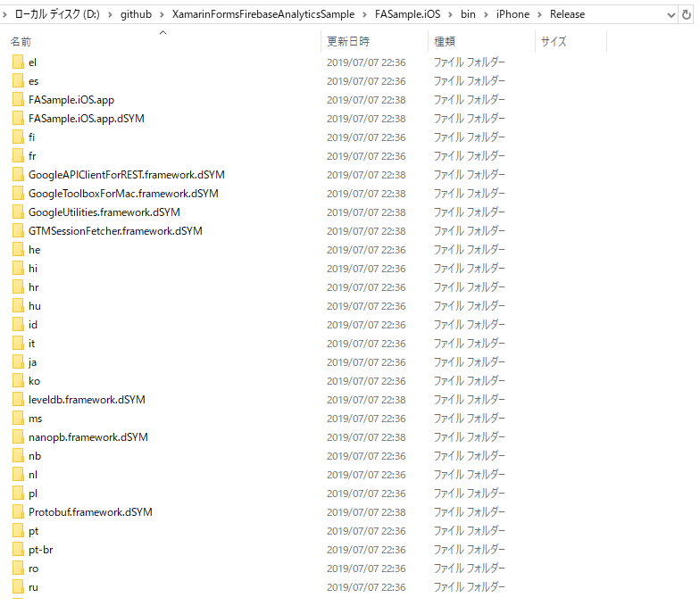Sort by 更新日時 column header

[x=348, y=42]
